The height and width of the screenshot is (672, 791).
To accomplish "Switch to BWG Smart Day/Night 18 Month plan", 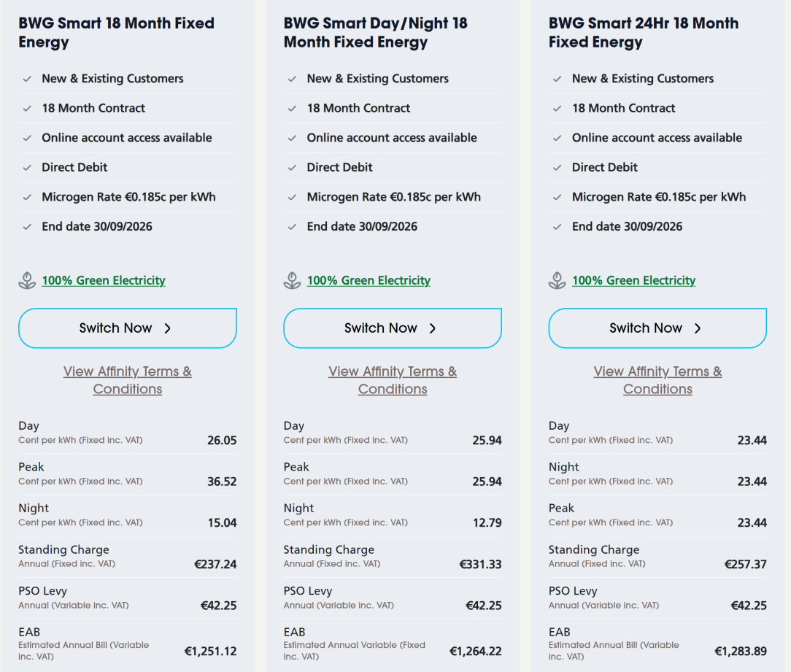I will tap(393, 328).
